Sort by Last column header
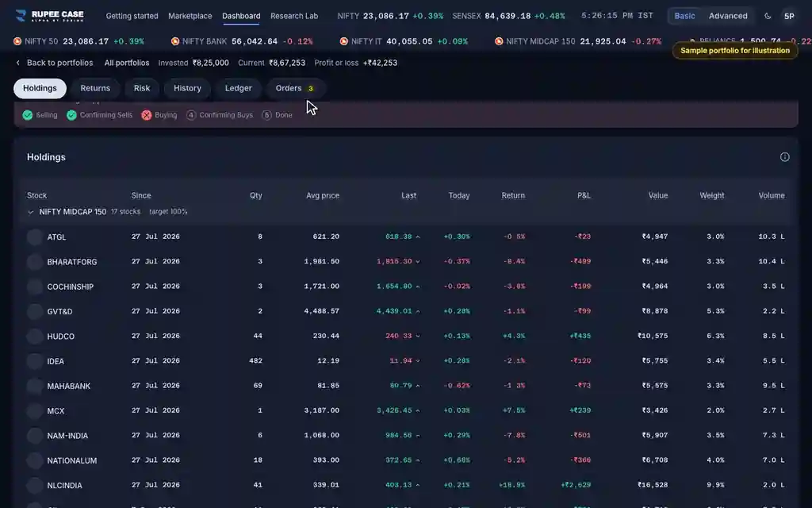Image resolution: width=812 pixels, height=508 pixels. click(408, 195)
